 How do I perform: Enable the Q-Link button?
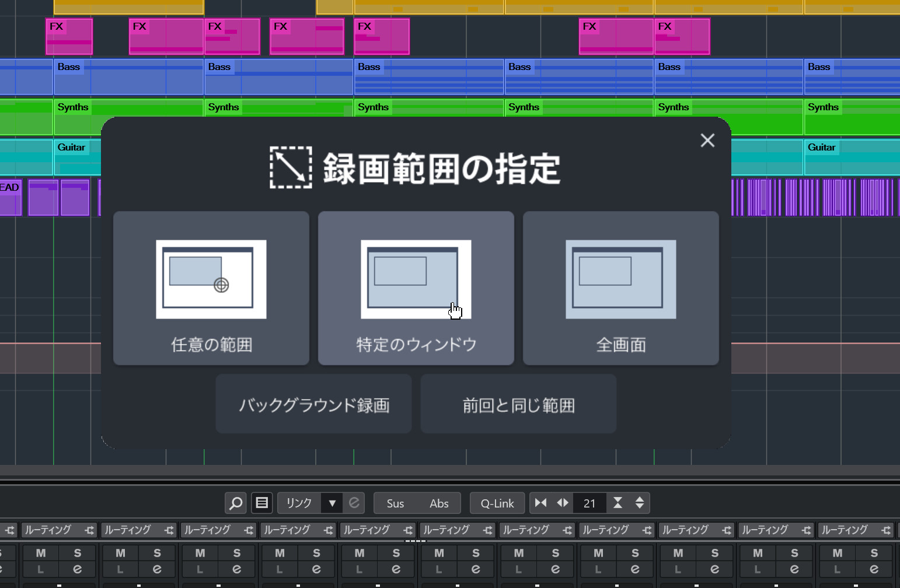(497, 503)
